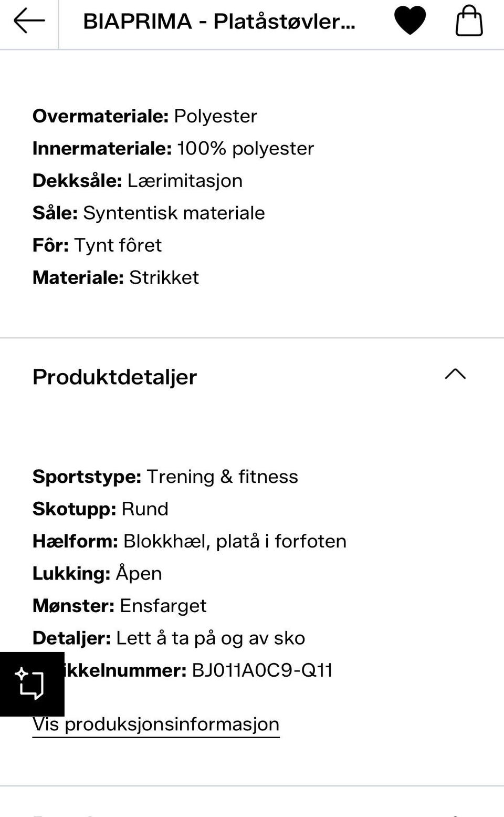Click the Dekksåle: Lærimitasjon line
This screenshot has width=504, height=817.
coord(138,181)
